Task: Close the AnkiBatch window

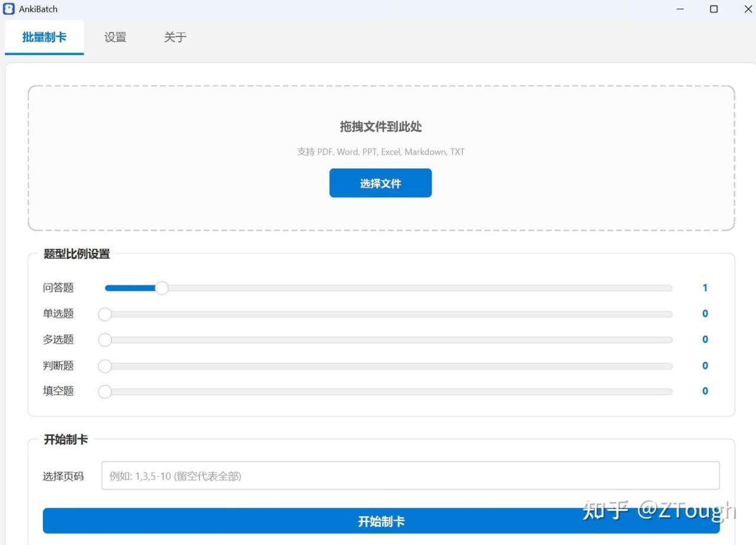Action: (747, 9)
